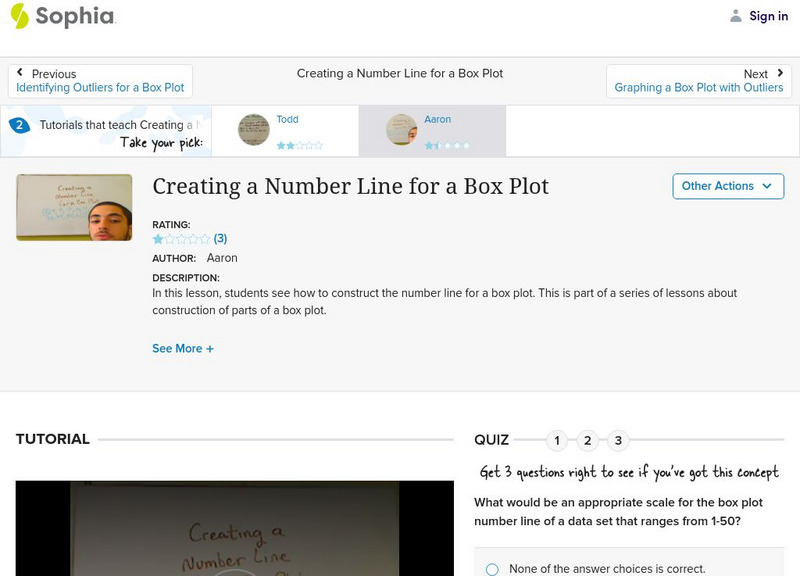The height and width of the screenshot is (576, 800).
Task: Click the Sign in link
Action: [768, 16]
